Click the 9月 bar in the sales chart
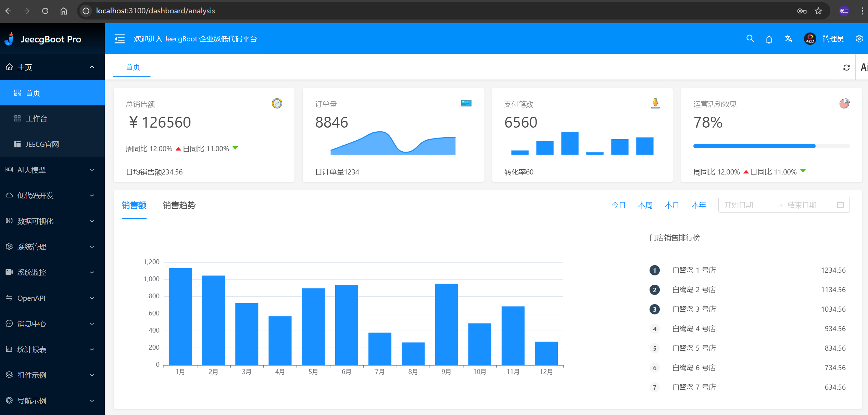The image size is (868, 415). [446, 324]
